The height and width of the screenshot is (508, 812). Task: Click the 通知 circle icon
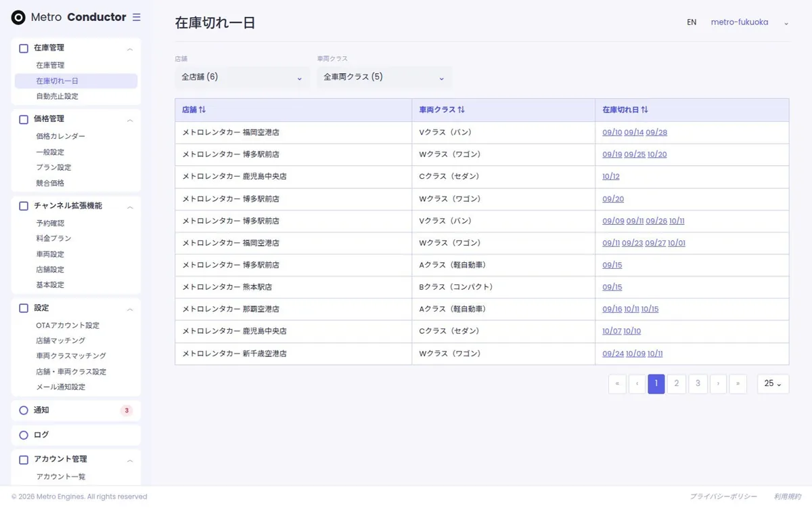tap(24, 410)
